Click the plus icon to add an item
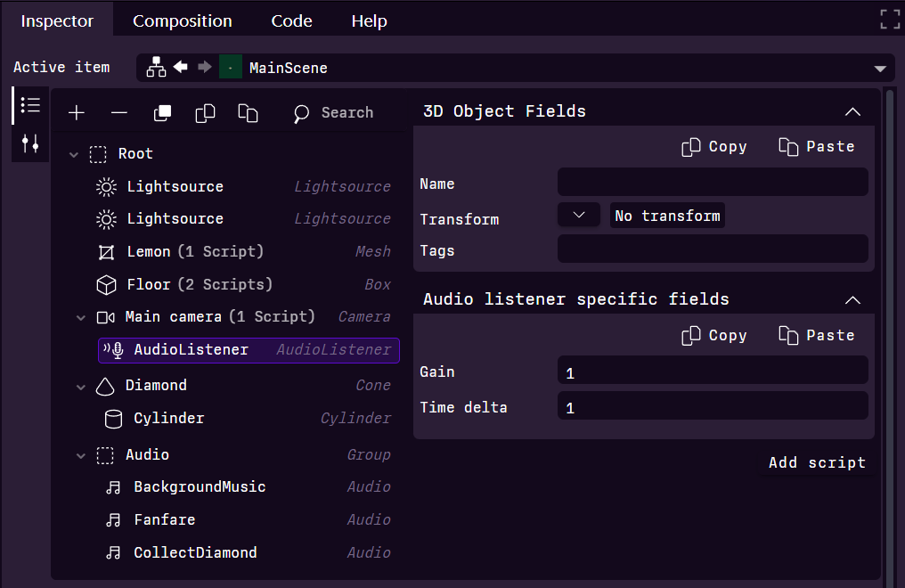This screenshot has width=905, height=588. click(x=76, y=113)
